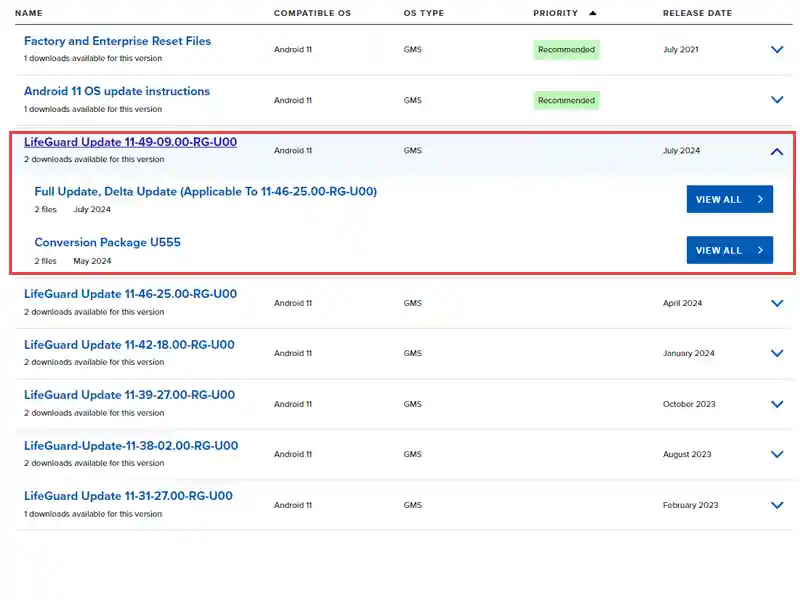Collapse the LifeGuard Update 11-49-09.00-RG-U00 row
The image size is (800, 600).
pyautogui.click(x=777, y=152)
